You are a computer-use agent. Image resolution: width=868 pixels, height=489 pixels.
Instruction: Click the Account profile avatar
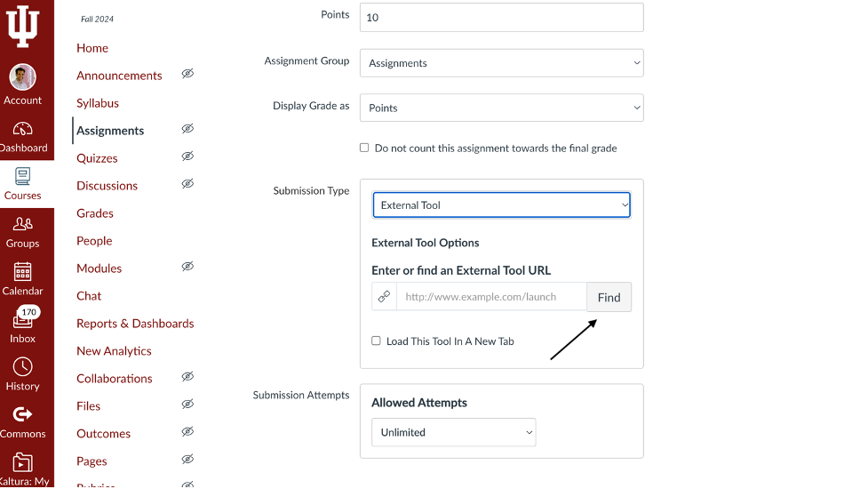[23, 77]
